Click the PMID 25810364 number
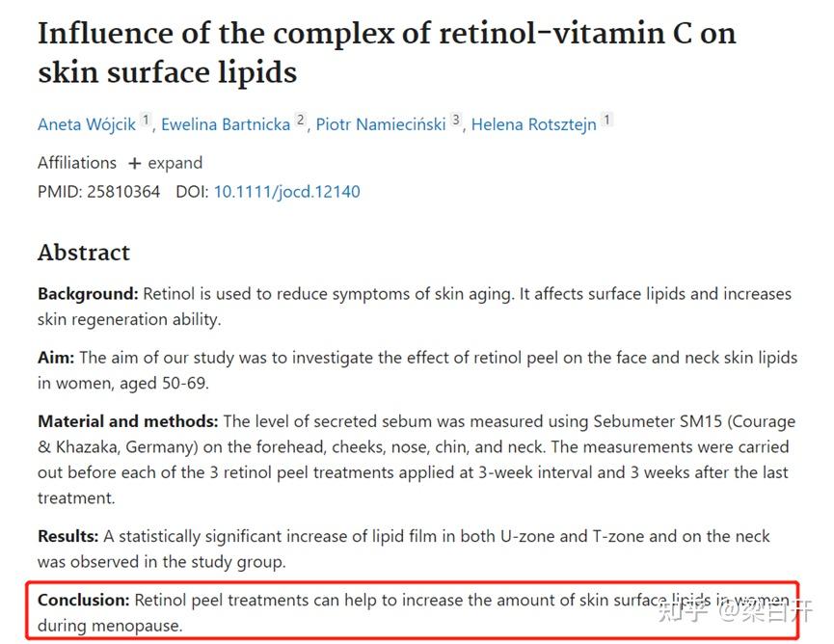Viewport: 834px width, 644px height. pos(123,192)
